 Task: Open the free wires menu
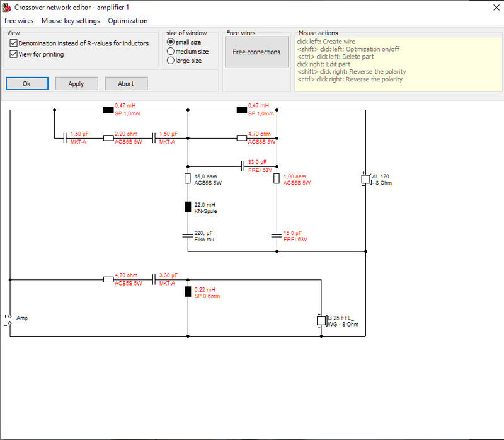[x=19, y=21]
